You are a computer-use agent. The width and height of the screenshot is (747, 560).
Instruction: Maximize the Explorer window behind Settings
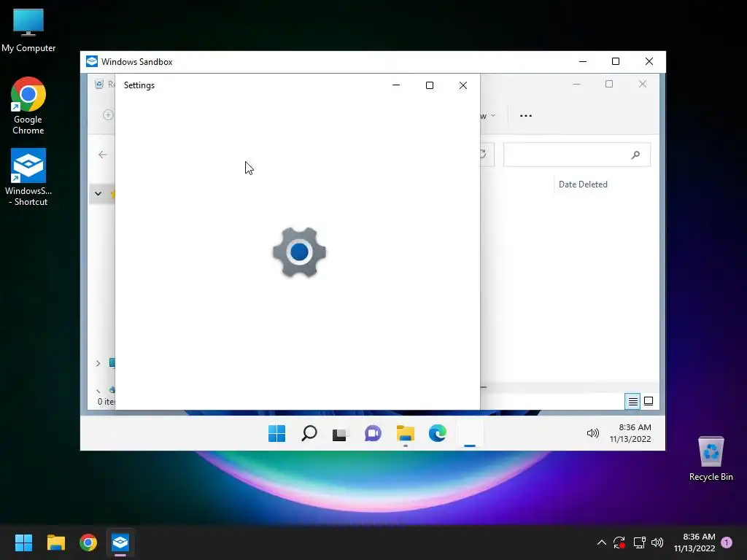609,85
